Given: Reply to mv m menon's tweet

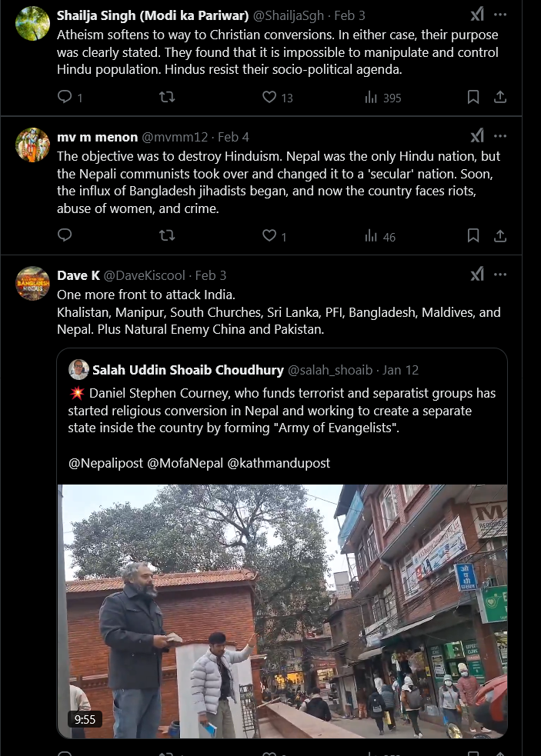Looking at the screenshot, I should click(65, 235).
